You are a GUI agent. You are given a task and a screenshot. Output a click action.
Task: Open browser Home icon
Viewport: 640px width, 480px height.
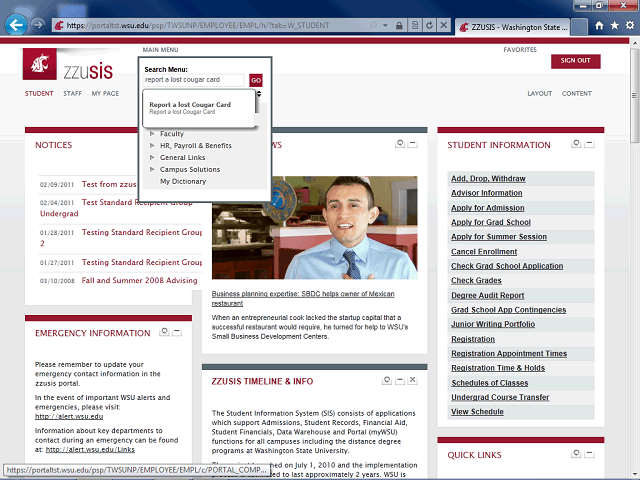(599, 25)
